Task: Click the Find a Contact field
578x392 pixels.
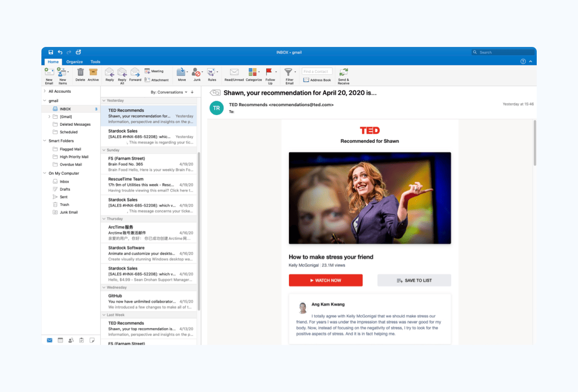Action: (317, 72)
